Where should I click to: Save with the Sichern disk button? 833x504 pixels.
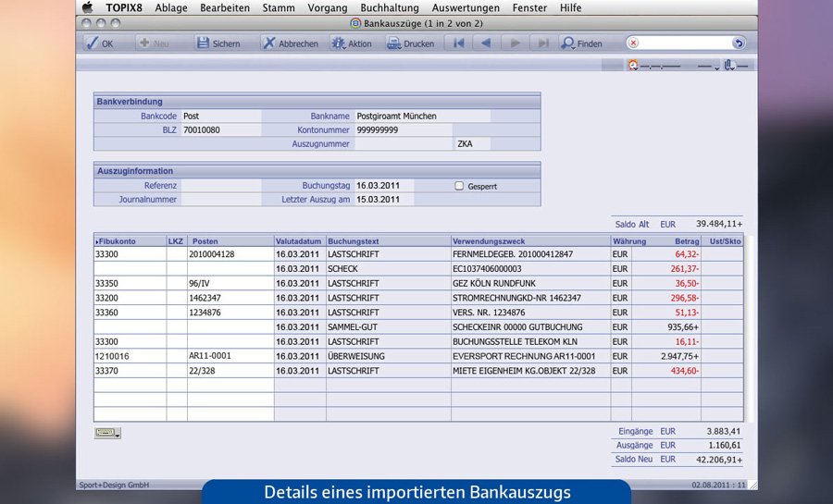[218, 43]
